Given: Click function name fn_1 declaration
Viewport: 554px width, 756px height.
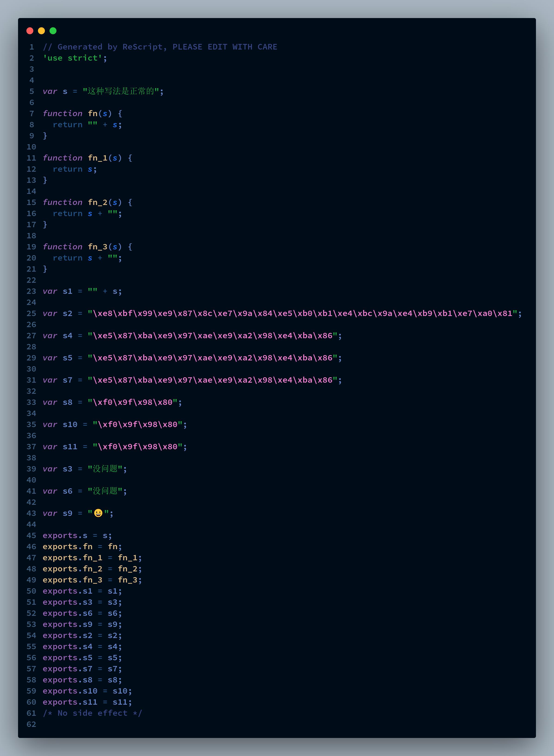Looking at the screenshot, I should tap(98, 158).
